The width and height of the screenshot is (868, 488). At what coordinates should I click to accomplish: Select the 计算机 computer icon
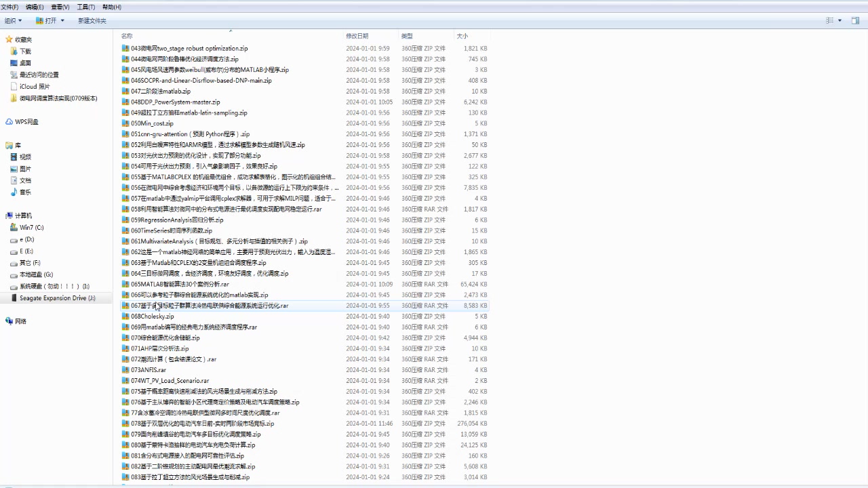pyautogui.click(x=9, y=216)
